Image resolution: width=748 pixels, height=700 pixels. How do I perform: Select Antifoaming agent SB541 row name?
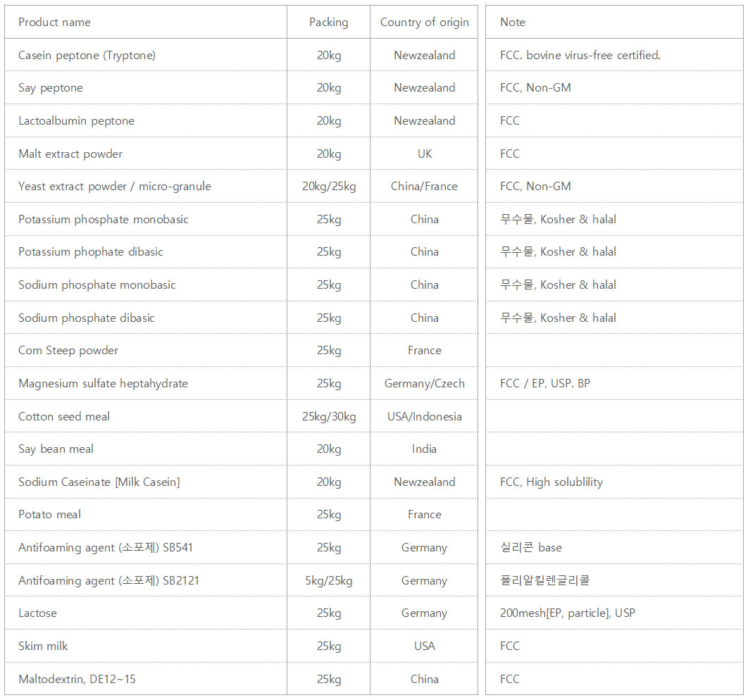point(106,547)
